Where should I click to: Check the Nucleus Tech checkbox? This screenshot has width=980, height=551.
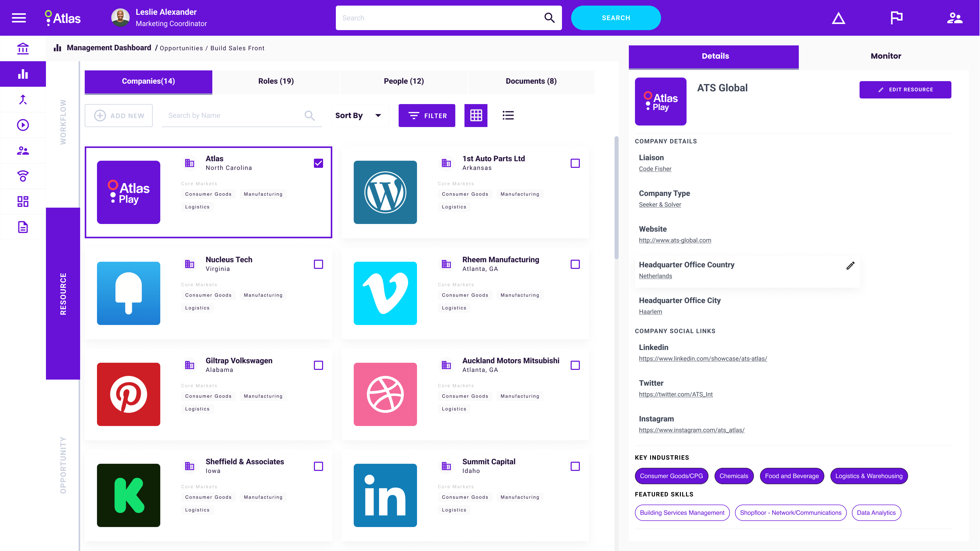pos(318,264)
